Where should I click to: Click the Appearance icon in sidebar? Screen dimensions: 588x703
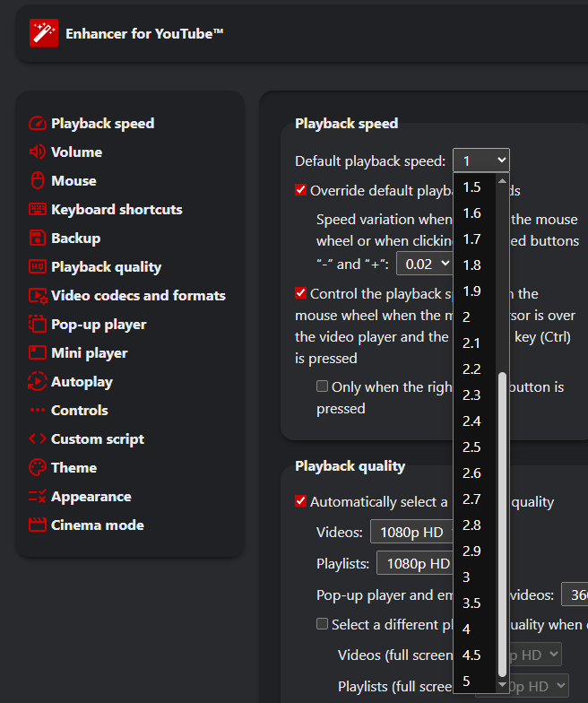click(38, 497)
